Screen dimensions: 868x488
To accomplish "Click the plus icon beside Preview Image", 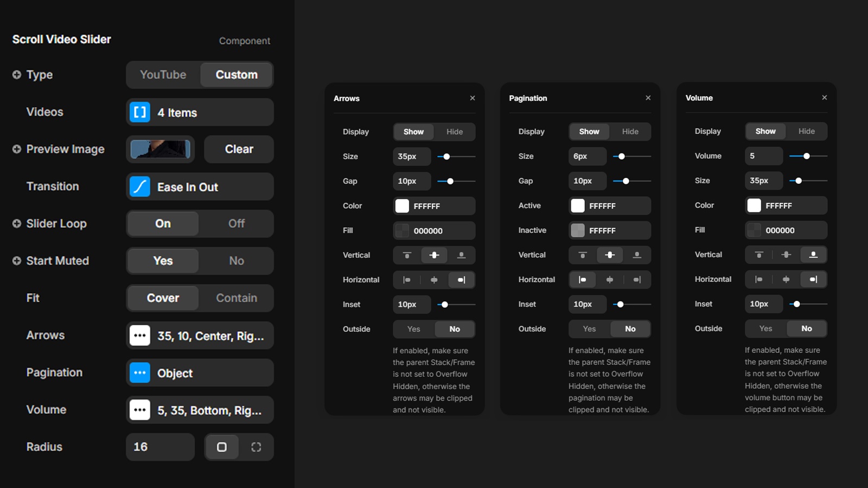I will pyautogui.click(x=17, y=149).
